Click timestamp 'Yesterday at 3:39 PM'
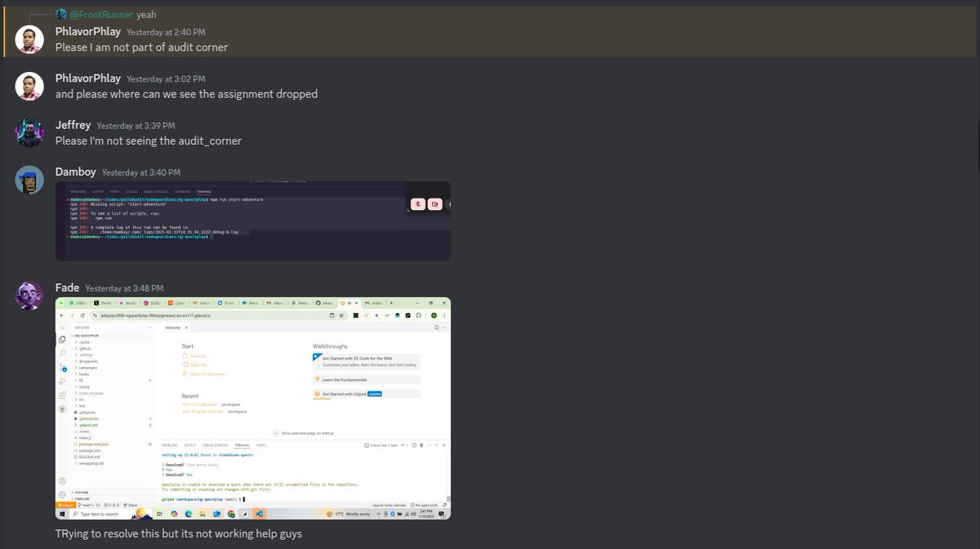The image size is (980, 549). tap(136, 126)
